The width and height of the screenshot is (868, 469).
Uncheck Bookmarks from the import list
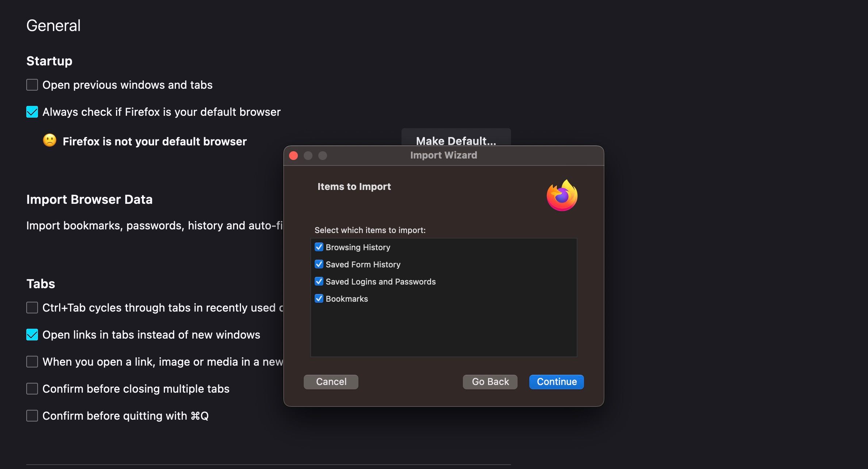pyautogui.click(x=319, y=298)
